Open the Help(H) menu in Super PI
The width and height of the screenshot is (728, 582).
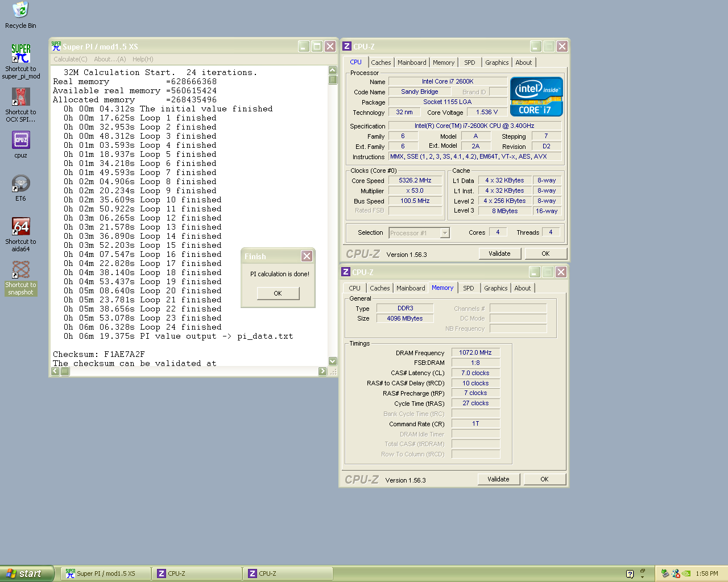143,59
